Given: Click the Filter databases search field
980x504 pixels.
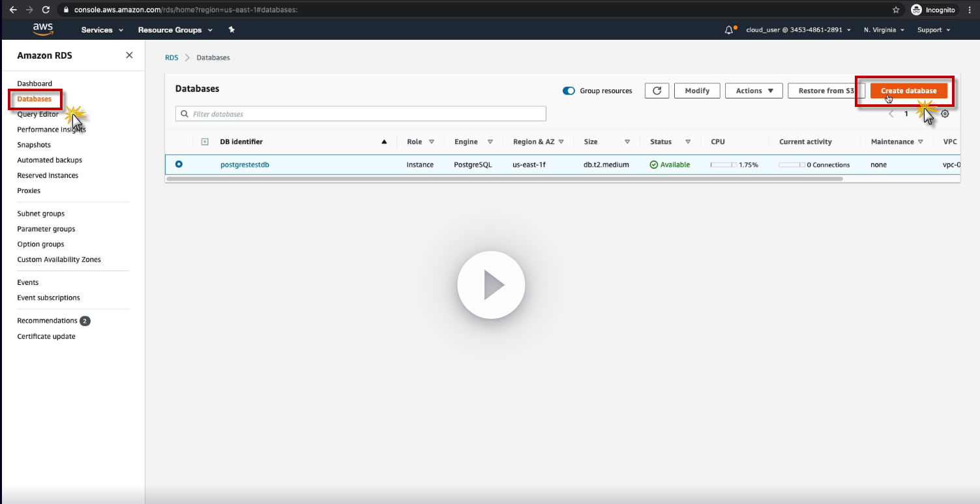Looking at the screenshot, I should coord(361,114).
